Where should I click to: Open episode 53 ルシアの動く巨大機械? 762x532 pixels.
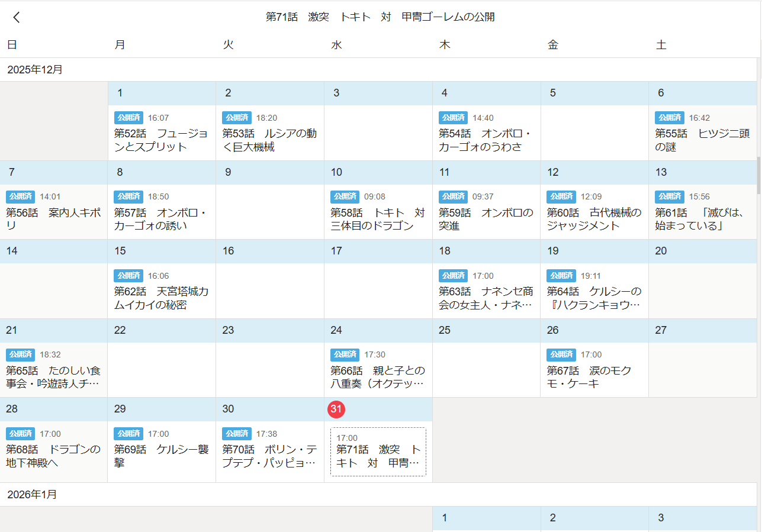269,140
